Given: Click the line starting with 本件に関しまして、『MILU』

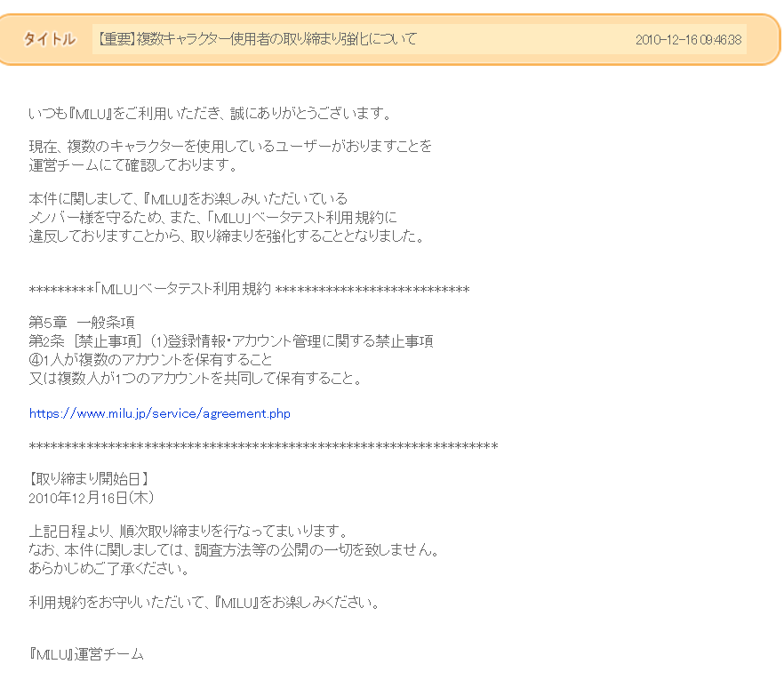Looking at the screenshot, I should click(x=188, y=198).
